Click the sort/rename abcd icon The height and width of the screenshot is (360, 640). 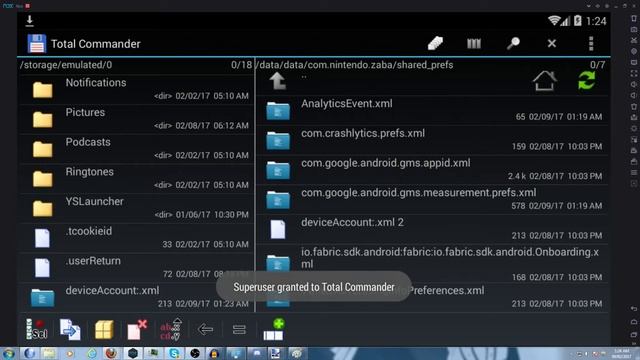pos(171,329)
